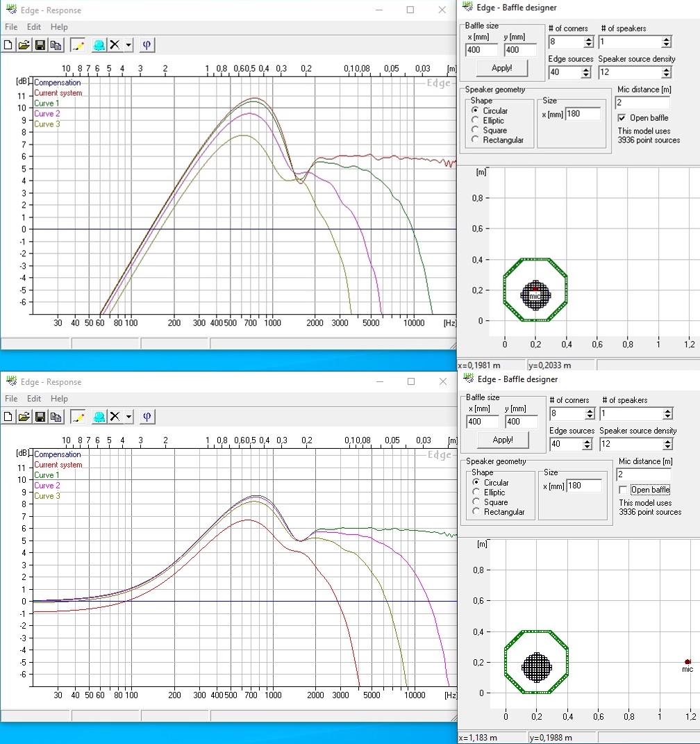Click phi phase icon in lower Response window

click(147, 417)
